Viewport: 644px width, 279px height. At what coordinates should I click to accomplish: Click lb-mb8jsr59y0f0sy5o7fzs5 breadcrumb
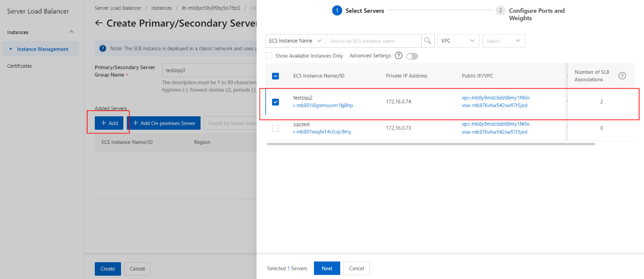211,8
